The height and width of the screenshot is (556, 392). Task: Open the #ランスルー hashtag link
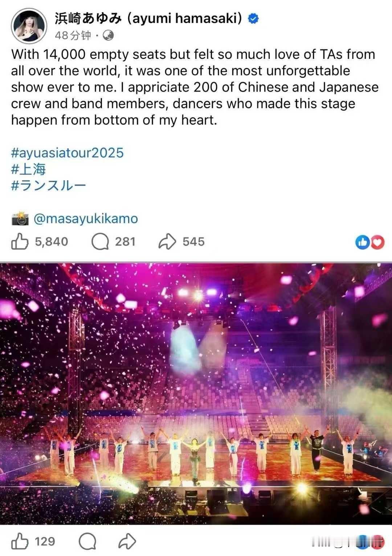point(48,186)
